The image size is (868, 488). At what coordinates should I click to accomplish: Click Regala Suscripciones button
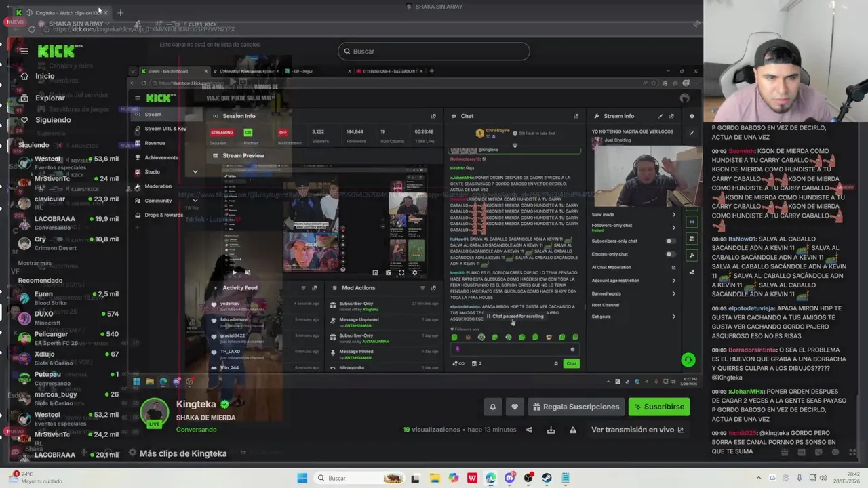(x=576, y=407)
